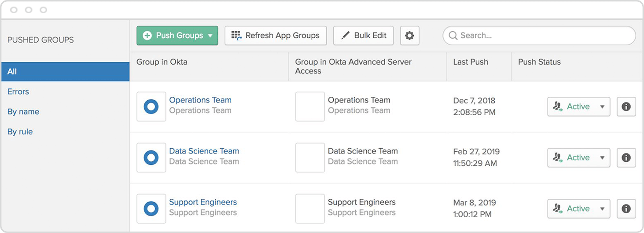
Task: Open the Data Science Team group link
Action: [204, 151]
